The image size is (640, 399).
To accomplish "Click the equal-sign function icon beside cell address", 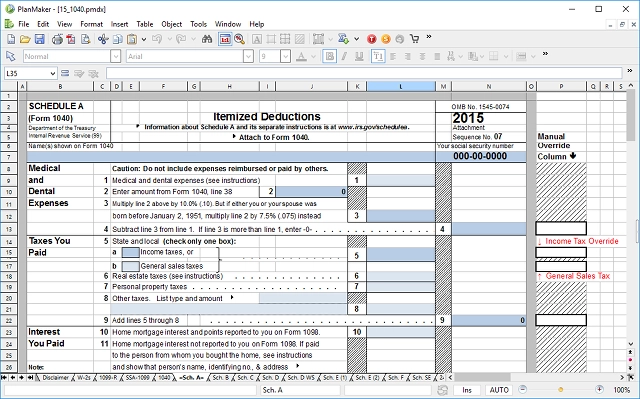I will [65, 73].
